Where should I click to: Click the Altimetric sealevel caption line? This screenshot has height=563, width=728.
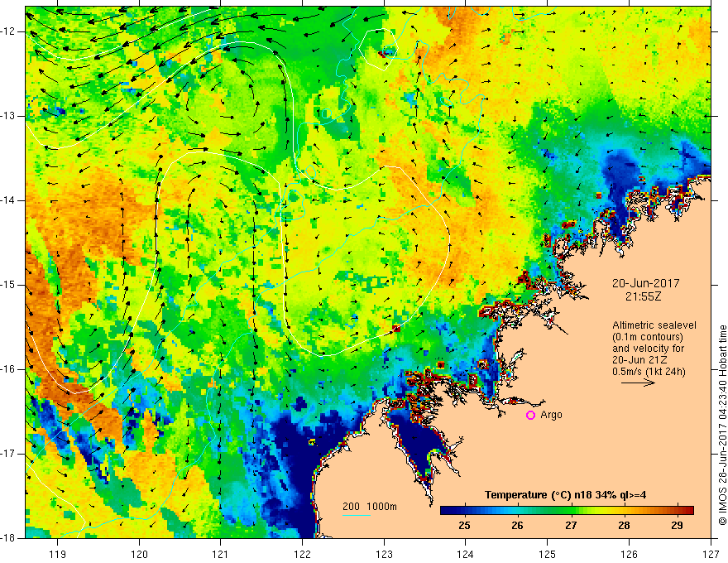click(x=654, y=325)
